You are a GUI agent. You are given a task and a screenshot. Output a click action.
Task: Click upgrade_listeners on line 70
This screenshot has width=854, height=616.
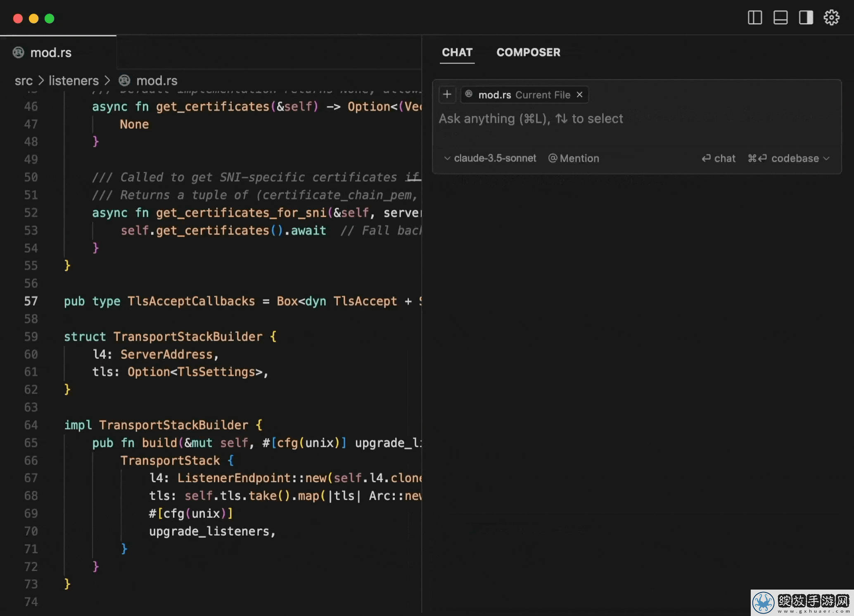click(x=209, y=531)
